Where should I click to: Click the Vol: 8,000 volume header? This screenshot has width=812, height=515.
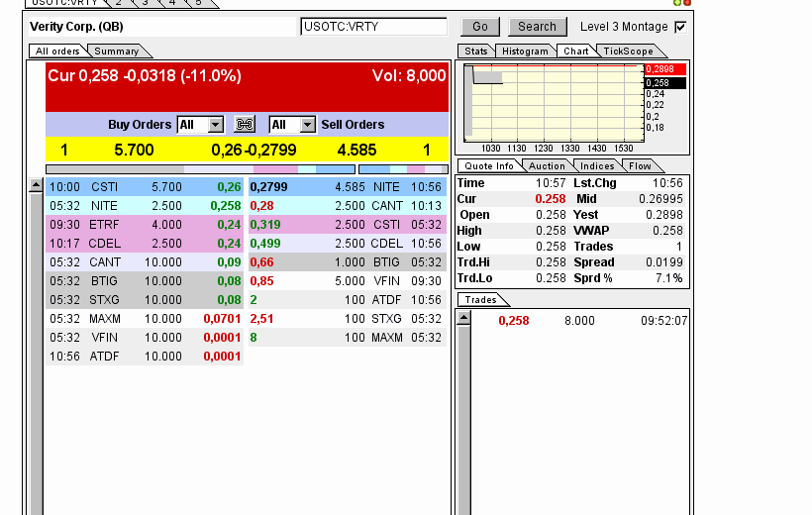409,76
